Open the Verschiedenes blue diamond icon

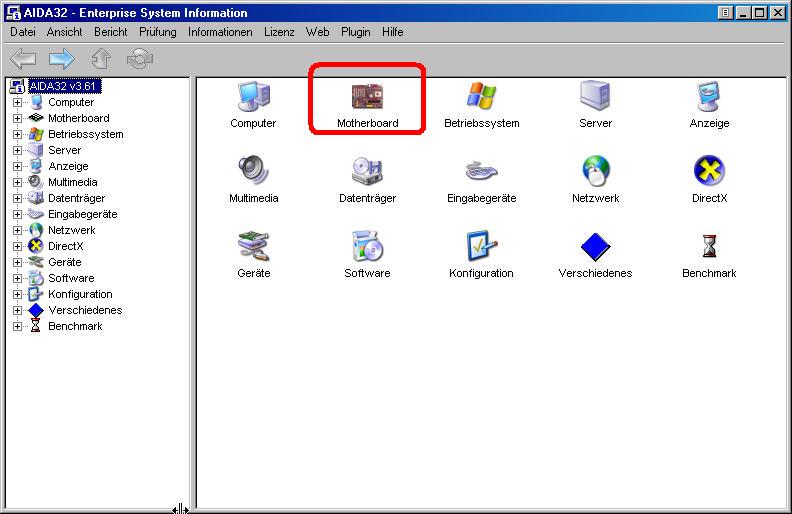click(595, 247)
